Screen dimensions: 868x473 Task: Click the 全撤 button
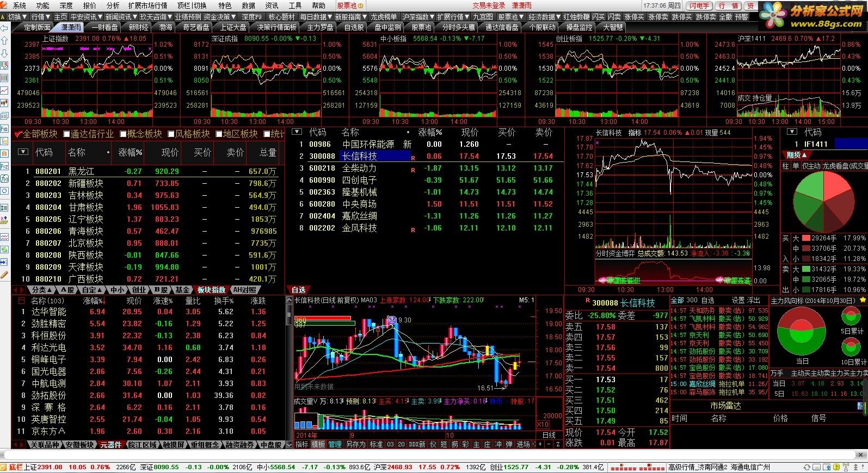tap(725, 17)
